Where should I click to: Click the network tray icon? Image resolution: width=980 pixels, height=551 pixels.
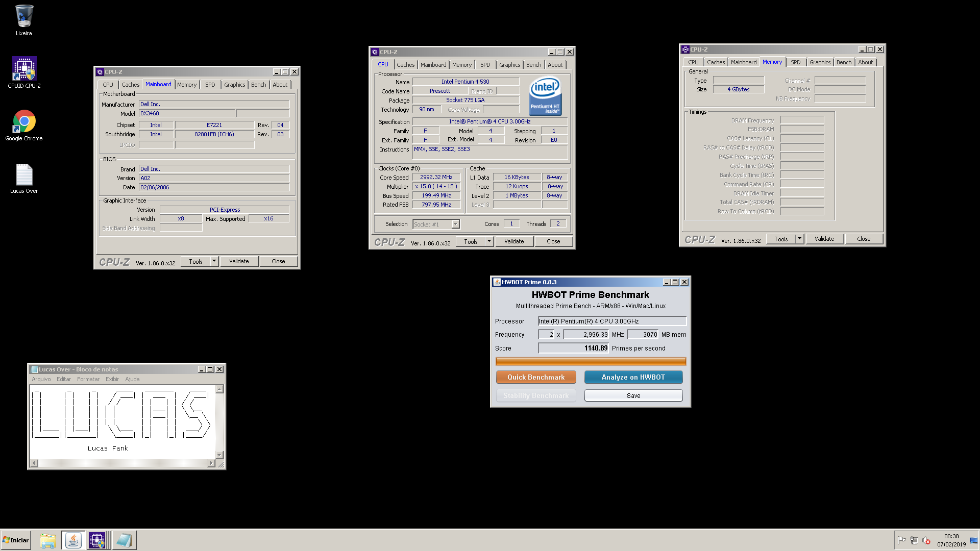pyautogui.click(x=914, y=540)
